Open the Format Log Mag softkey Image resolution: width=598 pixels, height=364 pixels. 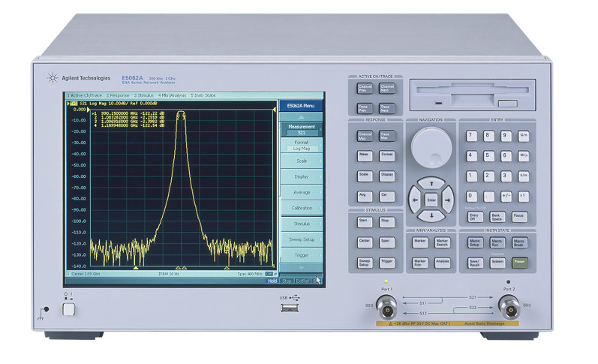(x=301, y=145)
